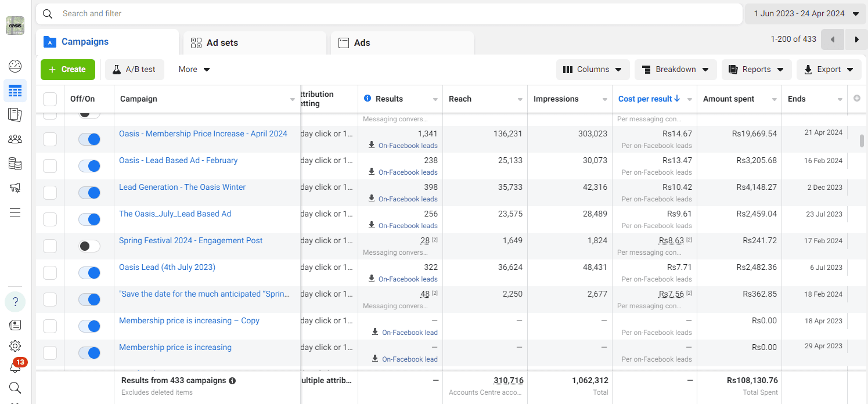Click the add column plus icon
Image resolution: width=868 pixels, height=404 pixels.
click(x=857, y=99)
